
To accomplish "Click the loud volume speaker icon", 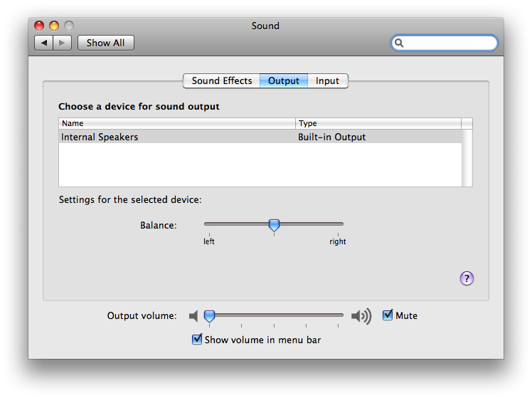I will (x=361, y=315).
